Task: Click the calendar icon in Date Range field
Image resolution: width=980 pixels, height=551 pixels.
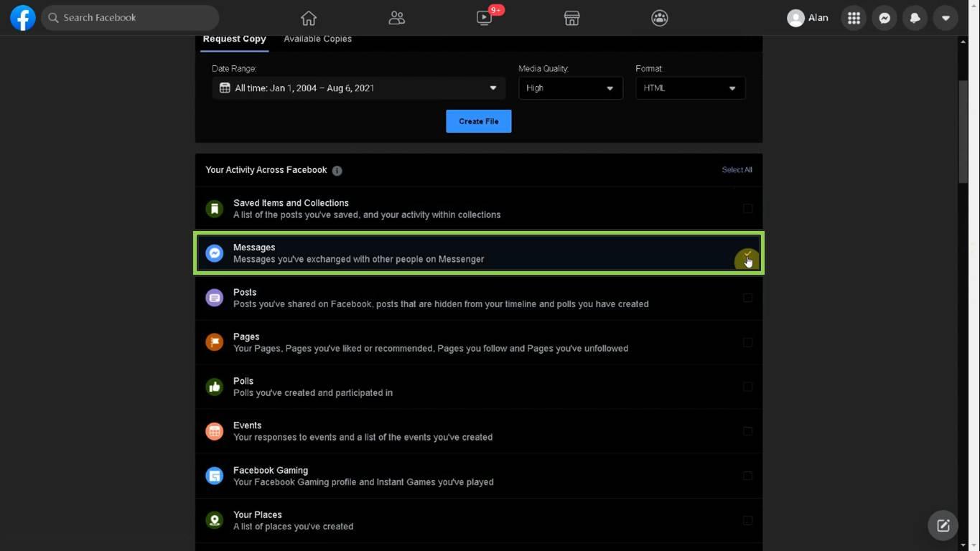Action: pyautogui.click(x=225, y=88)
